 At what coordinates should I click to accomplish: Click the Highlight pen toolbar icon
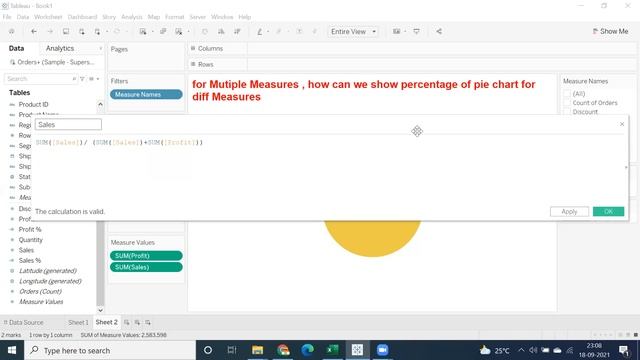coord(260,31)
